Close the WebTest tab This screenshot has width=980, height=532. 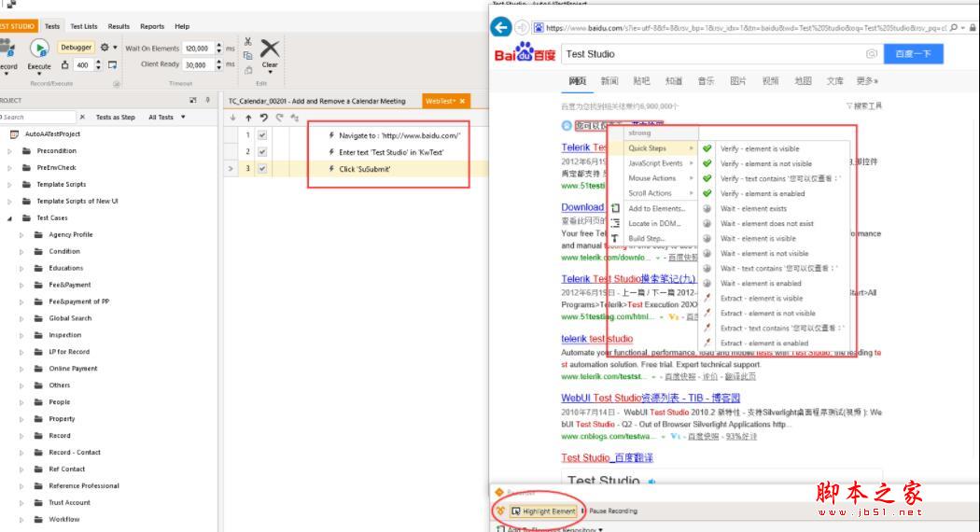[x=463, y=101]
